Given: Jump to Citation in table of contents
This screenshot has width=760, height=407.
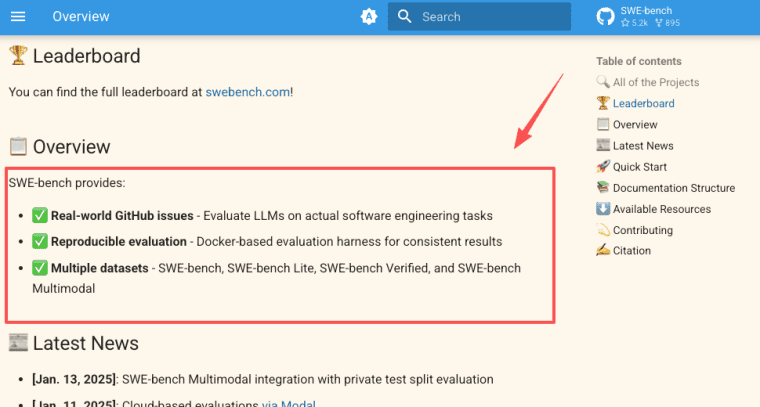Looking at the screenshot, I should pos(632,250).
